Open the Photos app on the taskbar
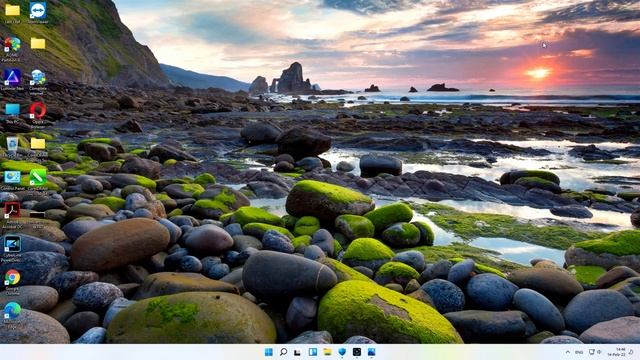Image resolution: width=640 pixels, height=360 pixels. (x=371, y=352)
